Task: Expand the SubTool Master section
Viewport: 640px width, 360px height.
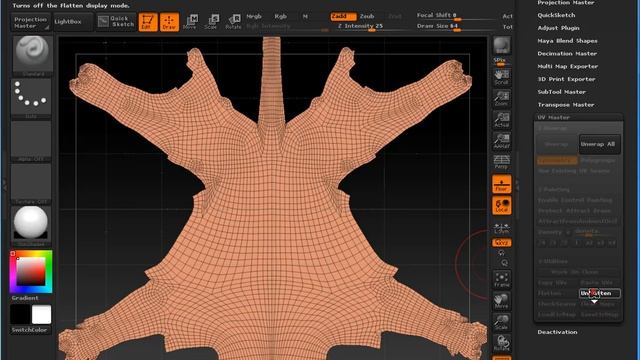Action: (561, 92)
